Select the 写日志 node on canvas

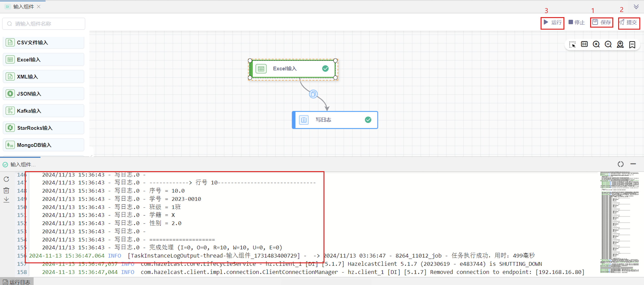coord(335,120)
